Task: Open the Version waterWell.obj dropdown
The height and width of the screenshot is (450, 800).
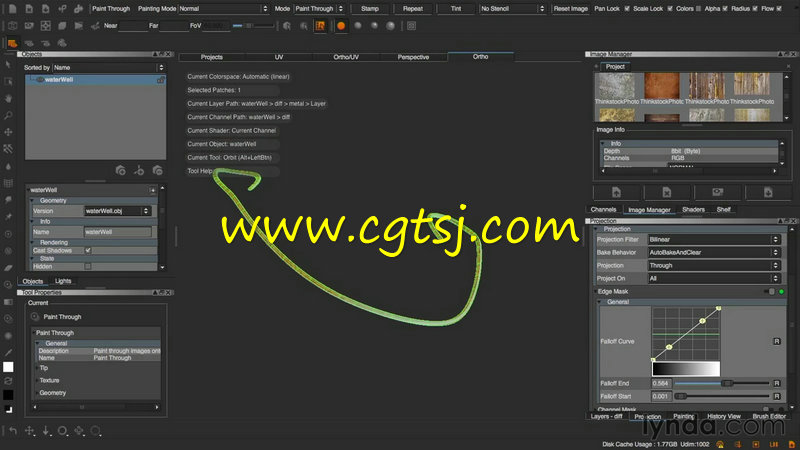Action: click(118, 211)
